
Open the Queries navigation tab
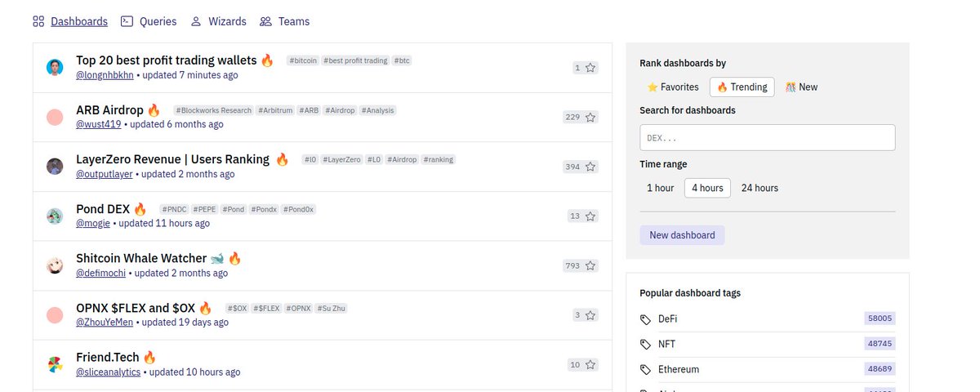pyautogui.click(x=158, y=21)
